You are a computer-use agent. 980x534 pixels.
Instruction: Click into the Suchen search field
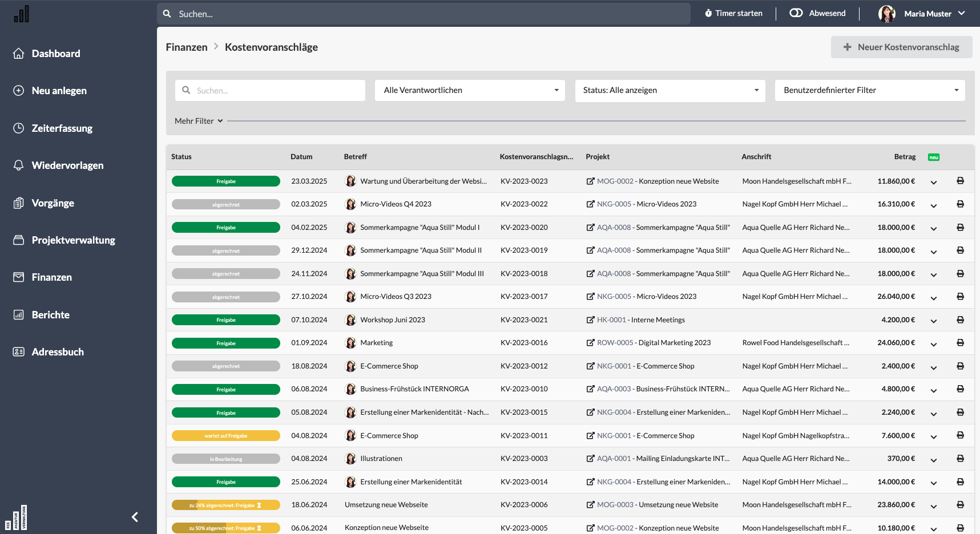[422, 14]
